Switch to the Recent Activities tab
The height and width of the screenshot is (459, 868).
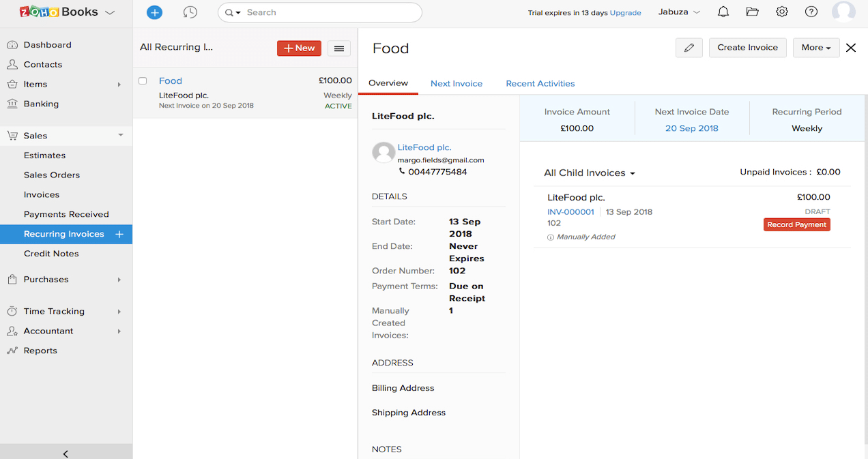click(x=540, y=83)
